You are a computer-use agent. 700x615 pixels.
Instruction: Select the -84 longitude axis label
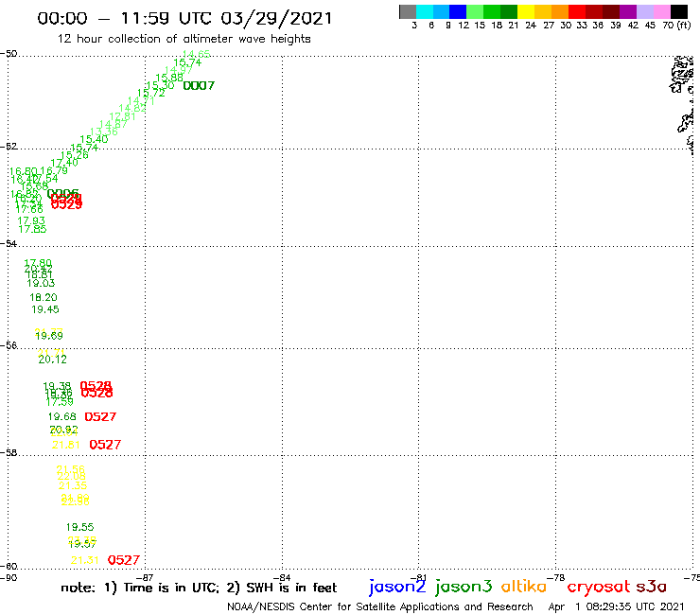point(282,577)
